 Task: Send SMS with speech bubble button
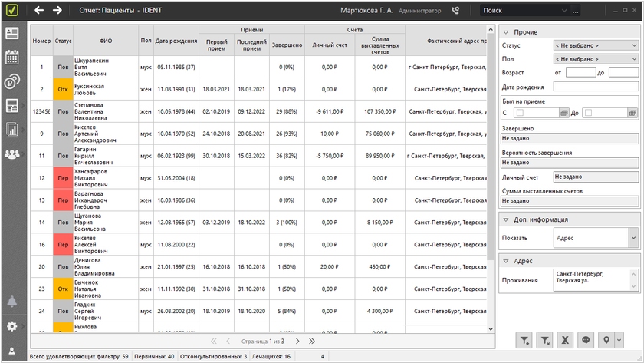pyautogui.click(x=586, y=340)
